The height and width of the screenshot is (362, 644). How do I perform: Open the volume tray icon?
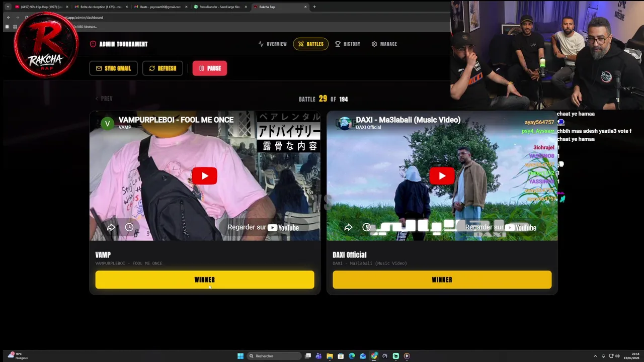[x=617, y=356]
